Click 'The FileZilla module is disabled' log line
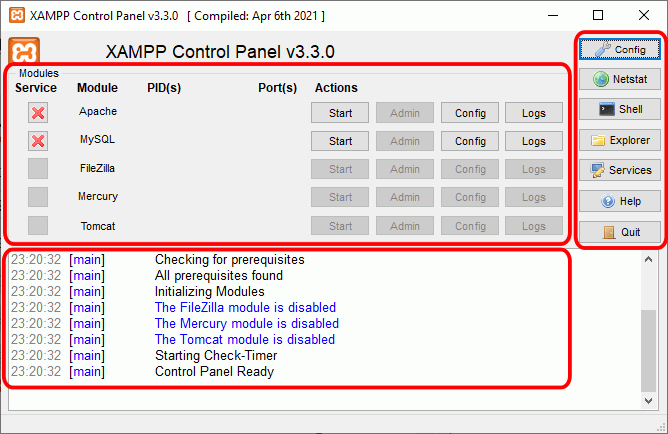Viewport: 668px width, 434px height. [245, 308]
